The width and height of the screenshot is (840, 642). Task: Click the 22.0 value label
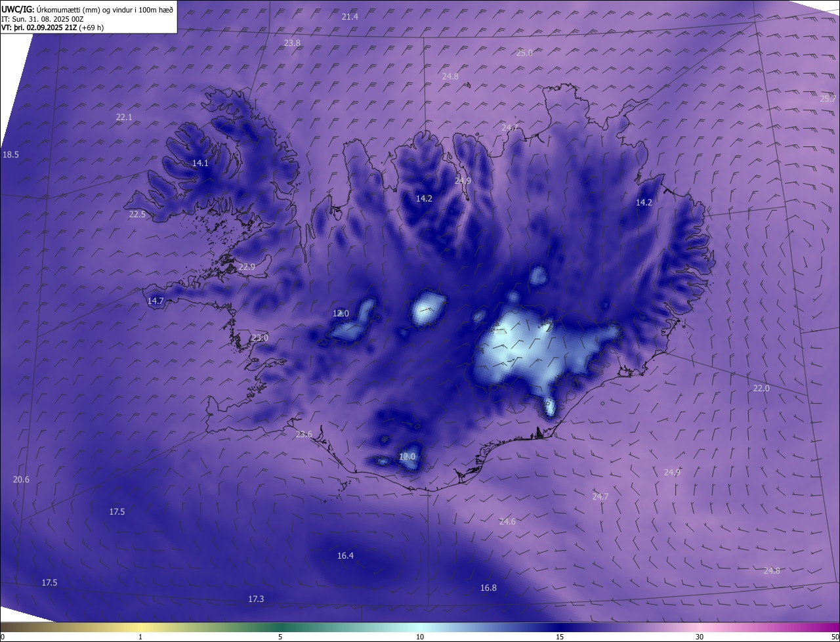pyautogui.click(x=761, y=388)
